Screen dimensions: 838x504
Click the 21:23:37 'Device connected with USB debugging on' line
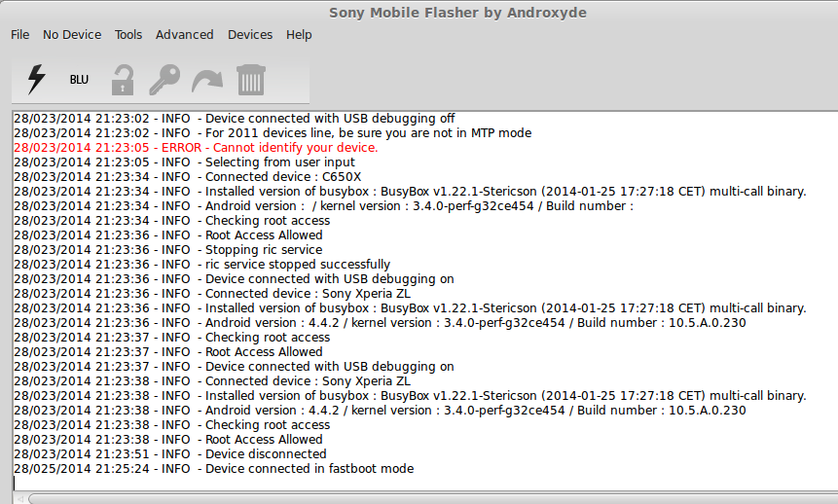tap(234, 367)
